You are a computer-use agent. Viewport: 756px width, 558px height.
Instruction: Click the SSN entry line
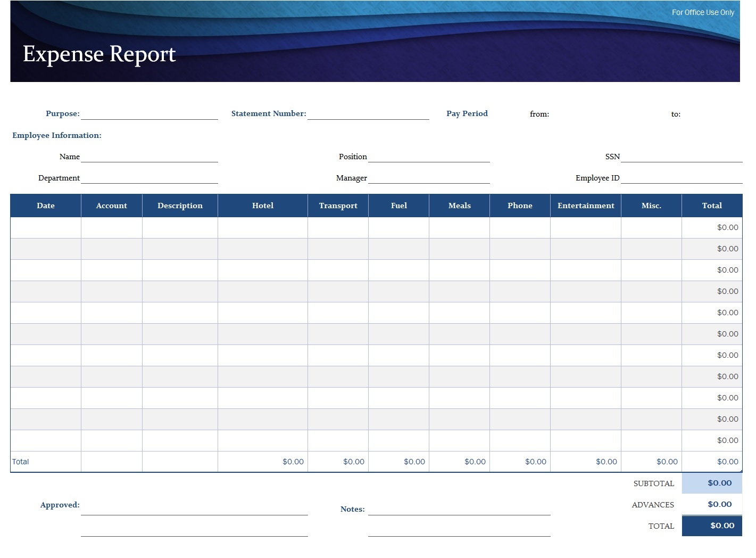coord(681,159)
